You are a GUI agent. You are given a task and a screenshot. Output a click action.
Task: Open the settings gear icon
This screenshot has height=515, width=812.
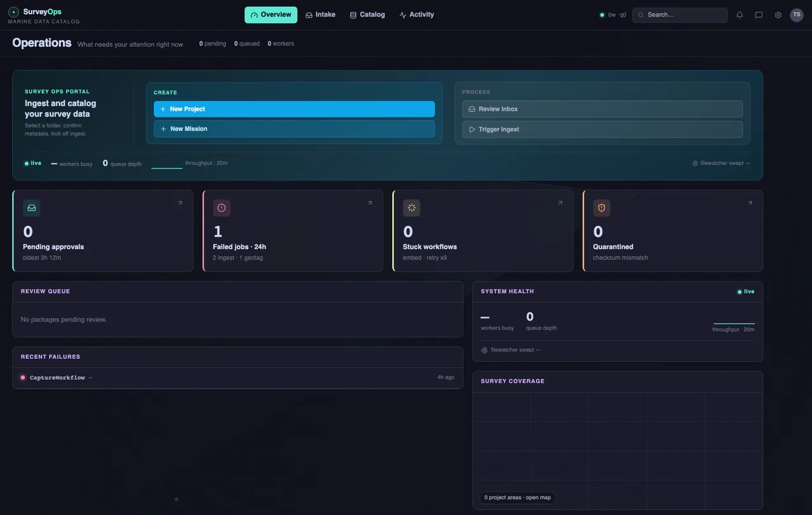point(778,15)
